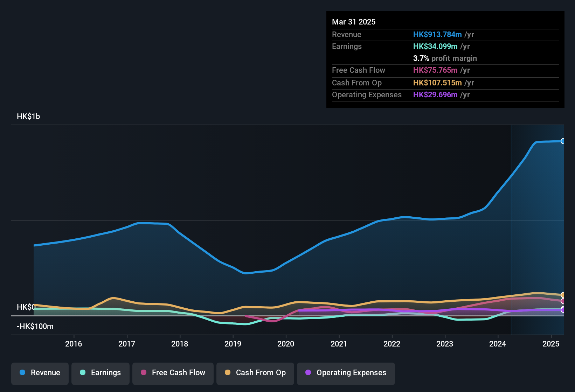Select the blue Revenue legend dot
575x392 pixels.
tap(22, 373)
